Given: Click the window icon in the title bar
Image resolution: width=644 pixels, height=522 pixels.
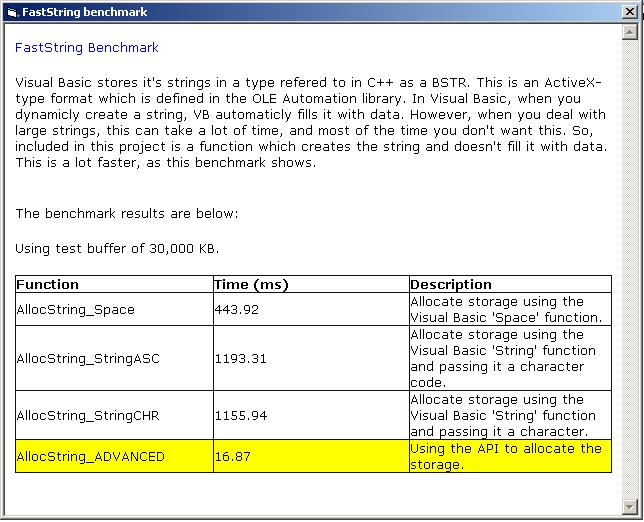Looking at the screenshot, I should 11,12.
